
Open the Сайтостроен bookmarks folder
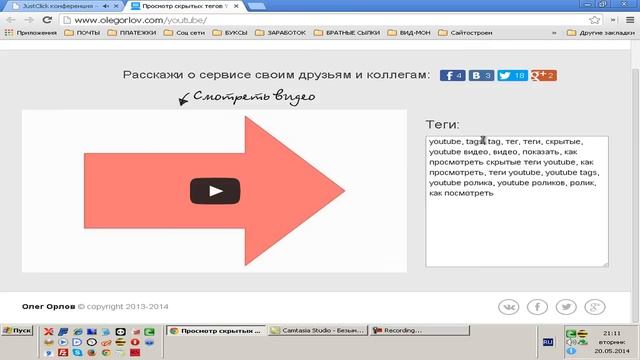click(465, 33)
